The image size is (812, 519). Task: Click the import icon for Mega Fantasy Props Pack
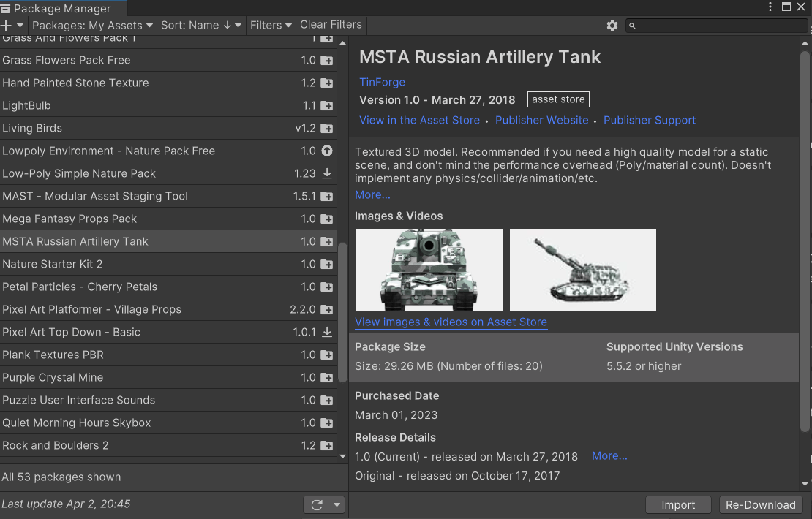327,219
